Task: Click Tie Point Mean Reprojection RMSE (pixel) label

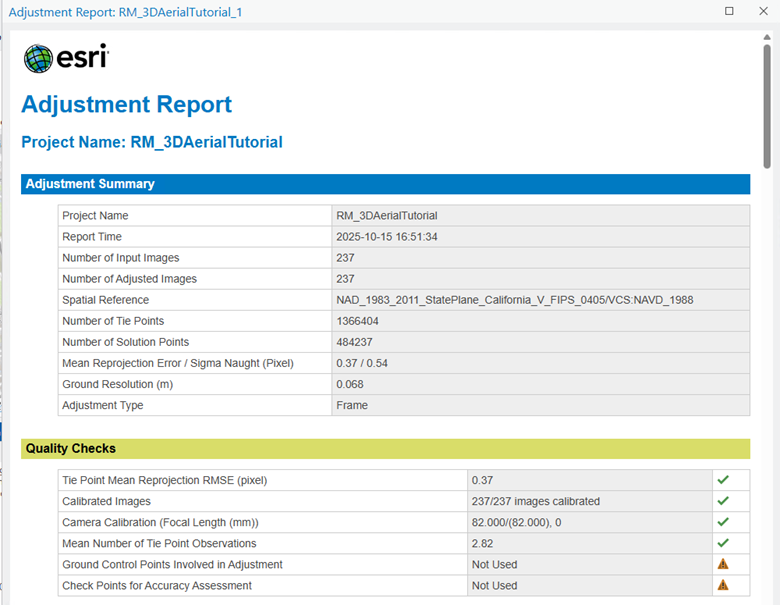Action: 165,480
